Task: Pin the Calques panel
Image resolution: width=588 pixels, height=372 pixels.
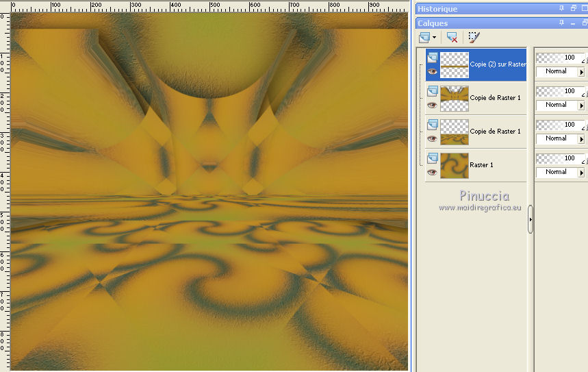Action: 561,23
